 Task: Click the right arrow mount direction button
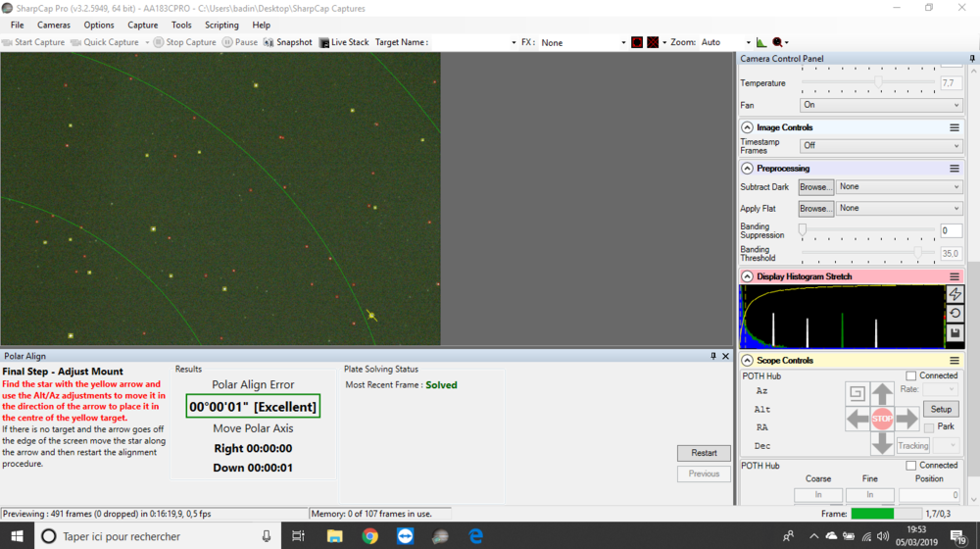point(906,419)
